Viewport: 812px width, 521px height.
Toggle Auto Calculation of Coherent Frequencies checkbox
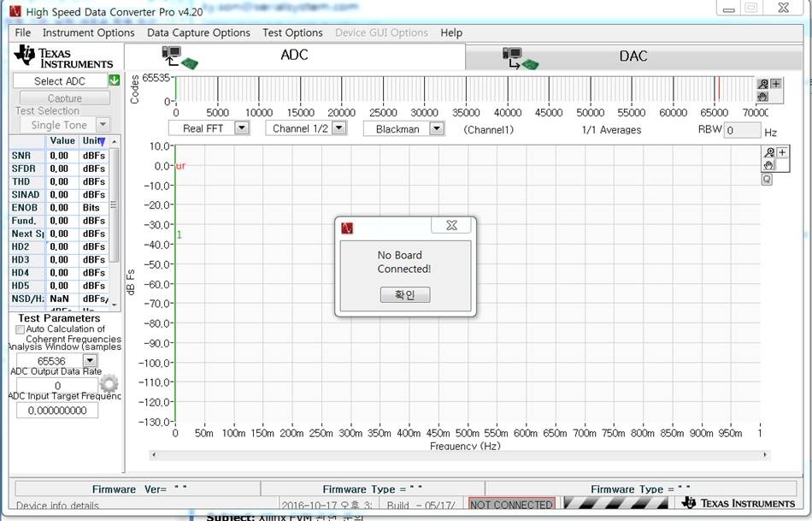click(21, 329)
